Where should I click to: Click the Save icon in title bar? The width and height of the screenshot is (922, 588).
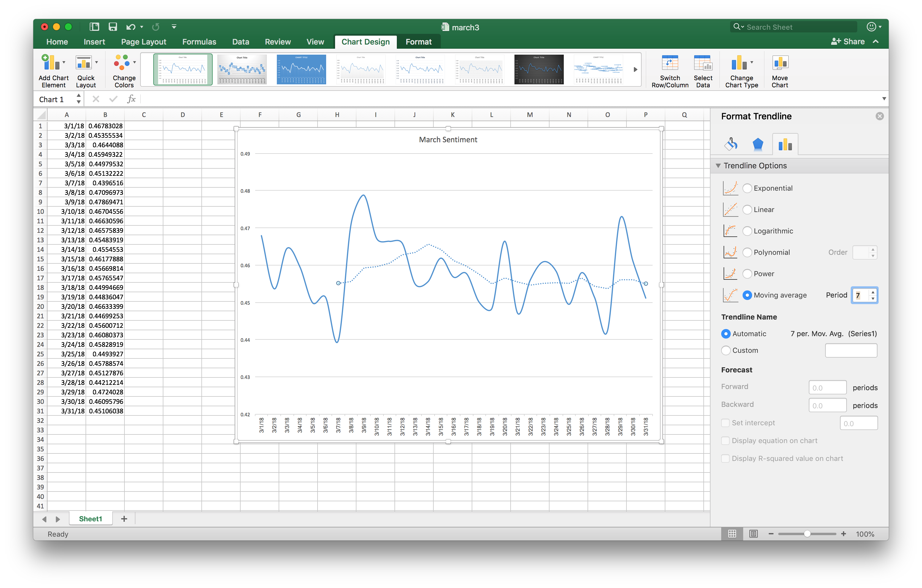pos(113,27)
